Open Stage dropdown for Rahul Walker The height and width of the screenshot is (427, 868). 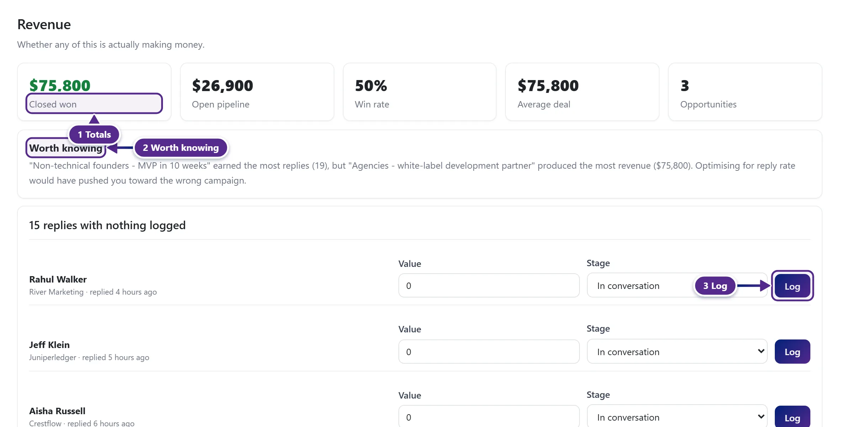[x=677, y=285]
